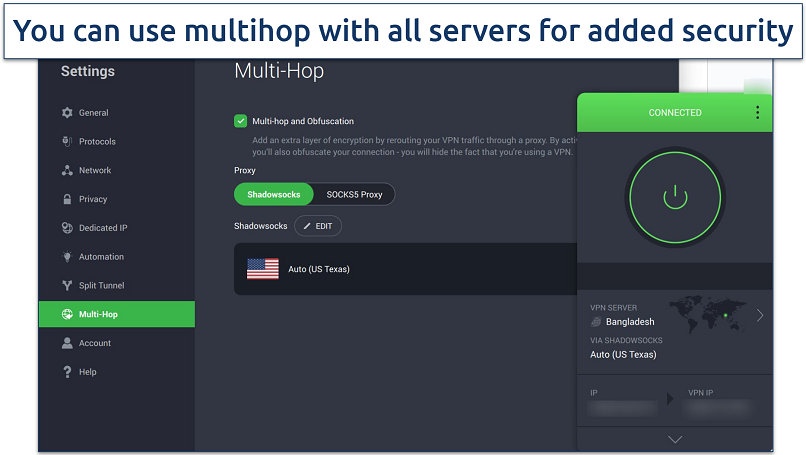Expand VPN server list with right chevron
Image resolution: width=806 pixels, height=455 pixels.
tap(760, 315)
